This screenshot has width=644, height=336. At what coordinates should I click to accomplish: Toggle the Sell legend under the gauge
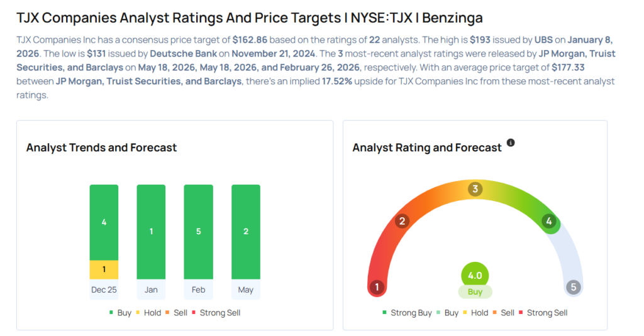pyautogui.click(x=504, y=313)
